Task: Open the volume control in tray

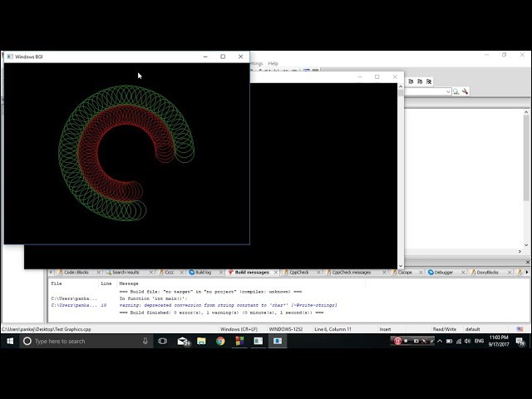Action: pos(467,341)
